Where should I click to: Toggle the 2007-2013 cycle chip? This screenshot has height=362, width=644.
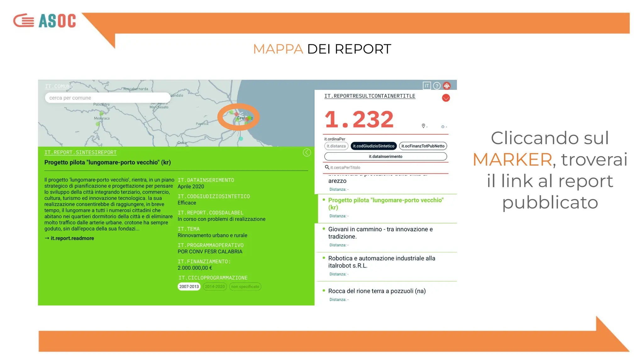pyautogui.click(x=189, y=287)
